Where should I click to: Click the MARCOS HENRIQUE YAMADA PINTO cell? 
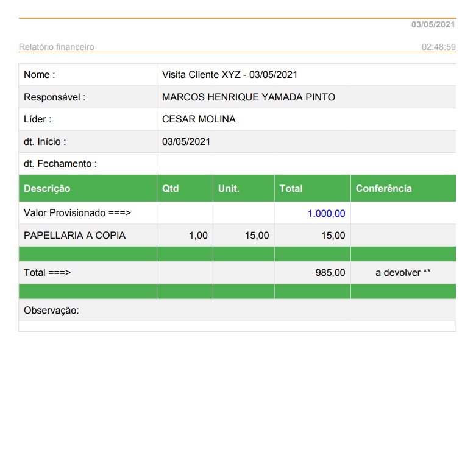point(248,97)
